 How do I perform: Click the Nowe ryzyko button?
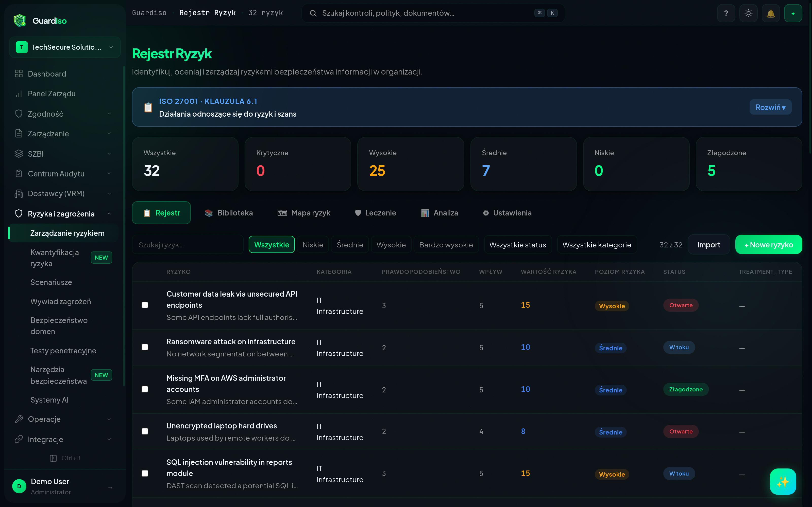[768, 245]
